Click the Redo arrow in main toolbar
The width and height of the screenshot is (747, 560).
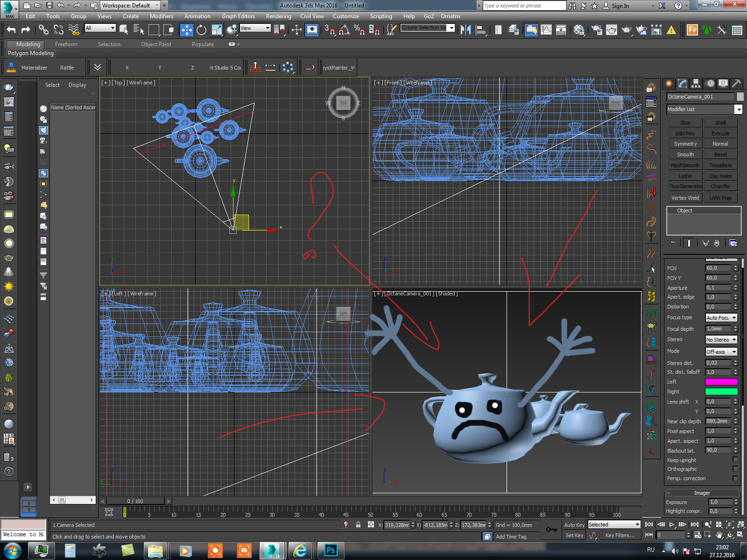click(26, 30)
